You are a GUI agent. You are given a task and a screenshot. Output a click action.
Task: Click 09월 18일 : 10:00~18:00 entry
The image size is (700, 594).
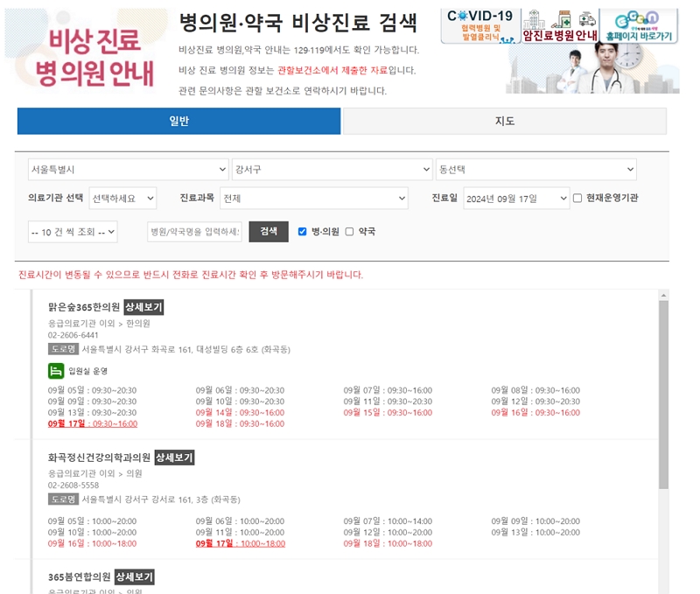click(388, 543)
